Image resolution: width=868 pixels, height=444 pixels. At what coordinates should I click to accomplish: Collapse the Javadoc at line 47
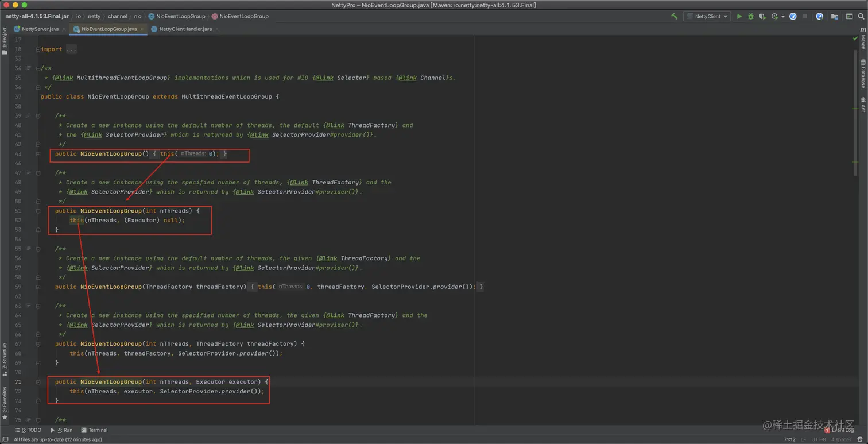(x=38, y=173)
